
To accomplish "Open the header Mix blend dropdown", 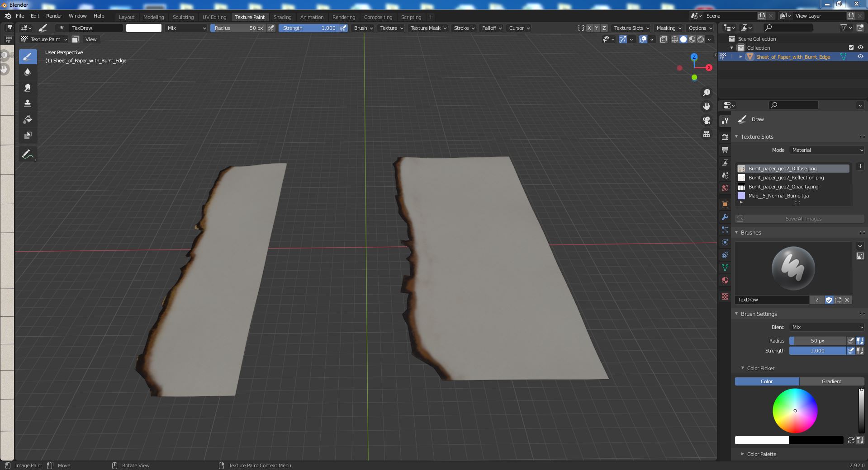I will (186, 28).
